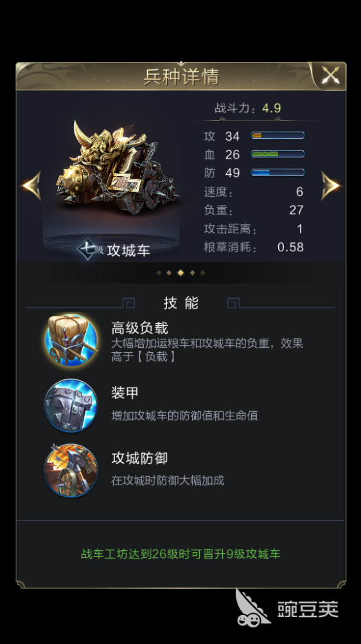Select the second page indicator dot
361x644 pixels.
point(169,273)
